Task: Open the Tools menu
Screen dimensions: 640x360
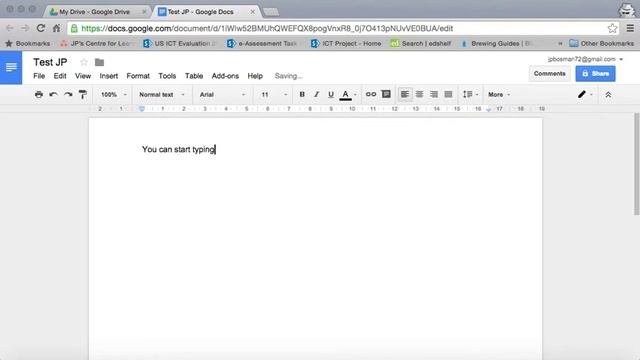Action: pos(167,76)
